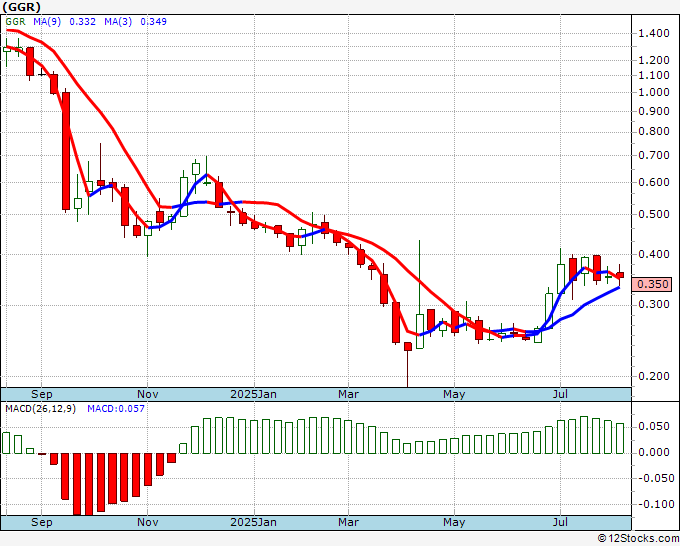Click the MACD 0.050 axis label

(x=654, y=427)
